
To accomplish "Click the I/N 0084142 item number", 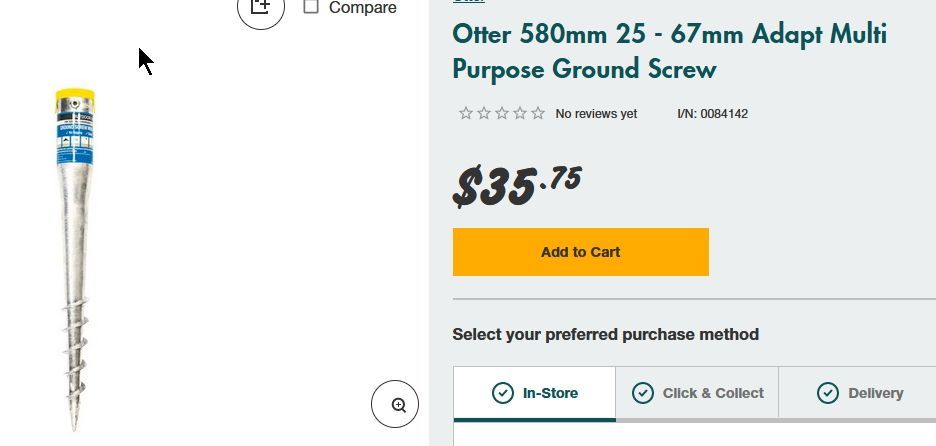I will click(x=712, y=114).
